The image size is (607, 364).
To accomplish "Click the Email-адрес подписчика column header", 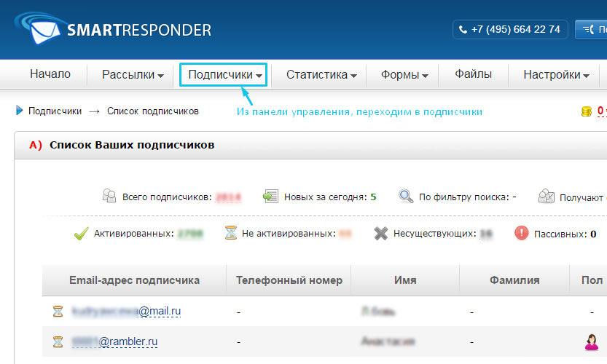I will tap(134, 280).
